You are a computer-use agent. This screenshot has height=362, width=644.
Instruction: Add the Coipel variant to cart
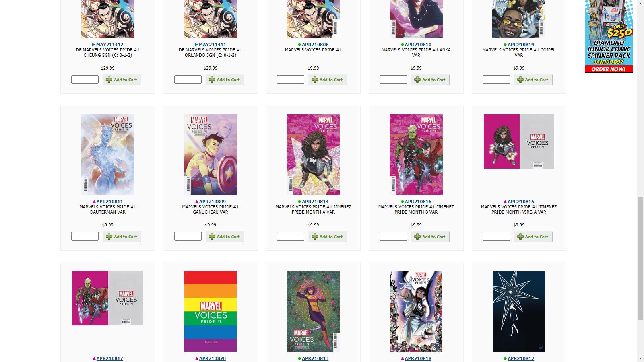pyautogui.click(x=533, y=80)
